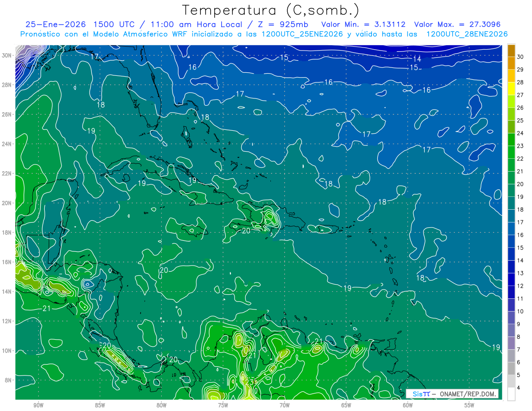
Task: Click the 28N latitude axis label
Action: pos(7,85)
